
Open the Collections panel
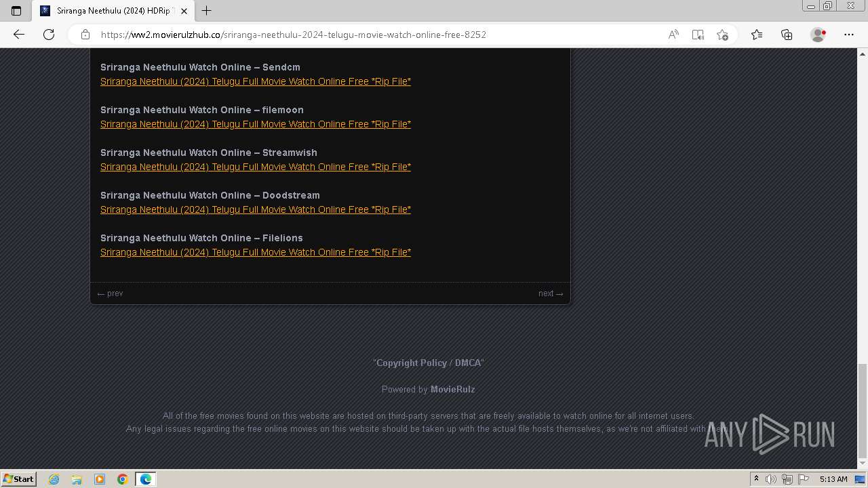[x=787, y=35]
